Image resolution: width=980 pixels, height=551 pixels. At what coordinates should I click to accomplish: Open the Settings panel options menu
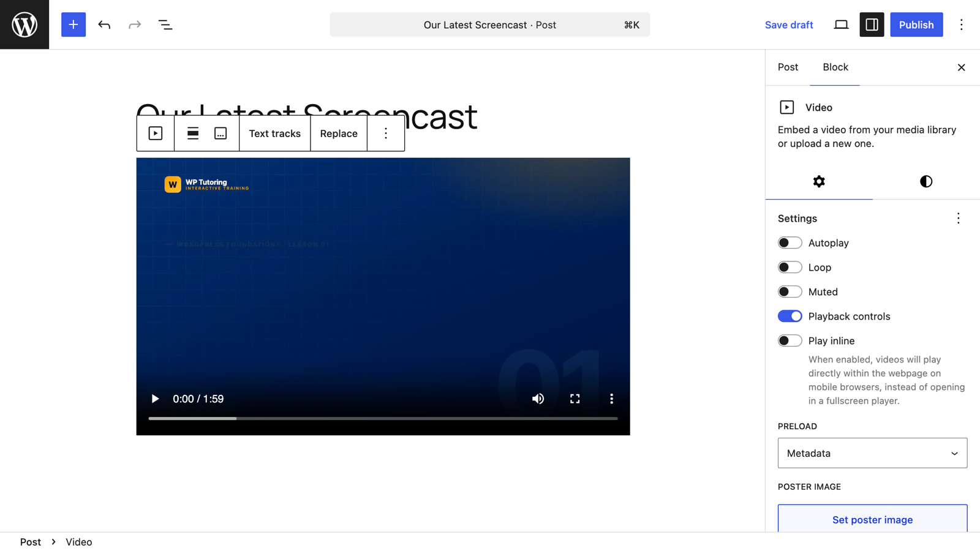click(959, 219)
